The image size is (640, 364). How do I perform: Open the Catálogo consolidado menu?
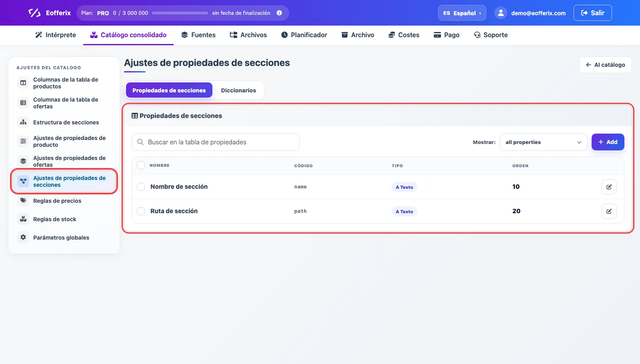(128, 35)
